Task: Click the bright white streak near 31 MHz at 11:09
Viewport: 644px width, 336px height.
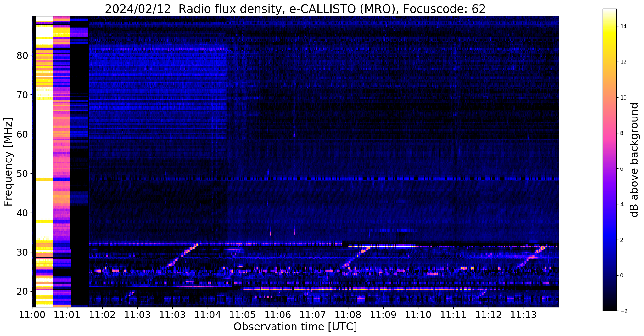Action: tap(384, 246)
